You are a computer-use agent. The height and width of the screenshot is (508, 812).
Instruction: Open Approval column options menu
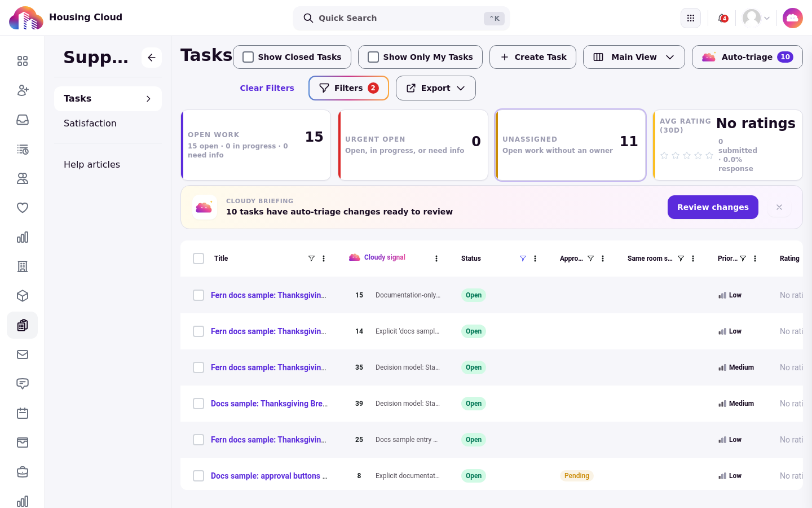603,259
